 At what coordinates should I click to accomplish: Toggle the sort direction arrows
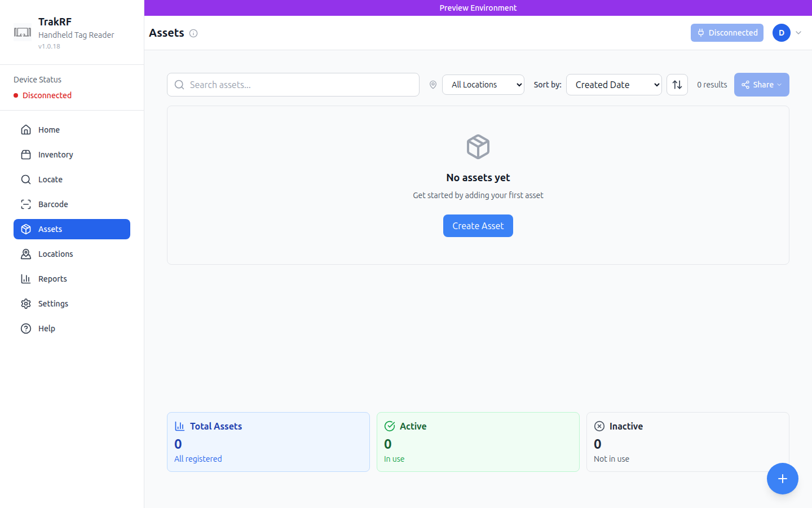tap(677, 84)
